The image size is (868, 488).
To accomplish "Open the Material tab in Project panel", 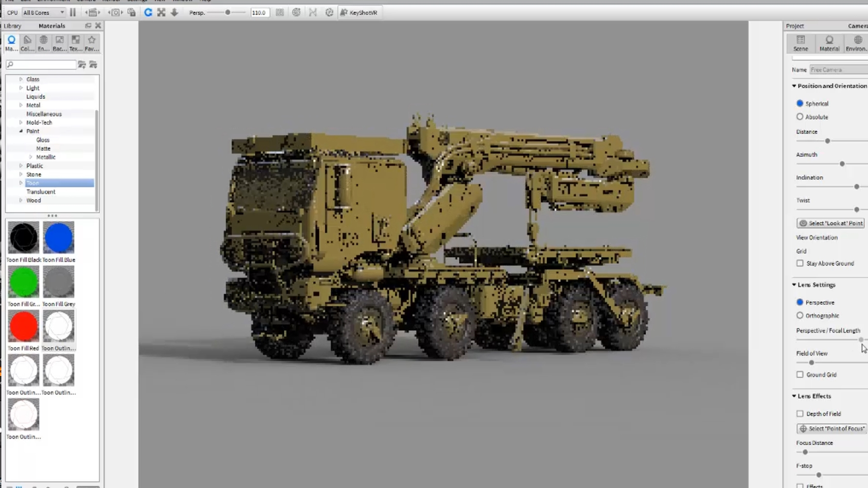I will [x=829, y=43].
